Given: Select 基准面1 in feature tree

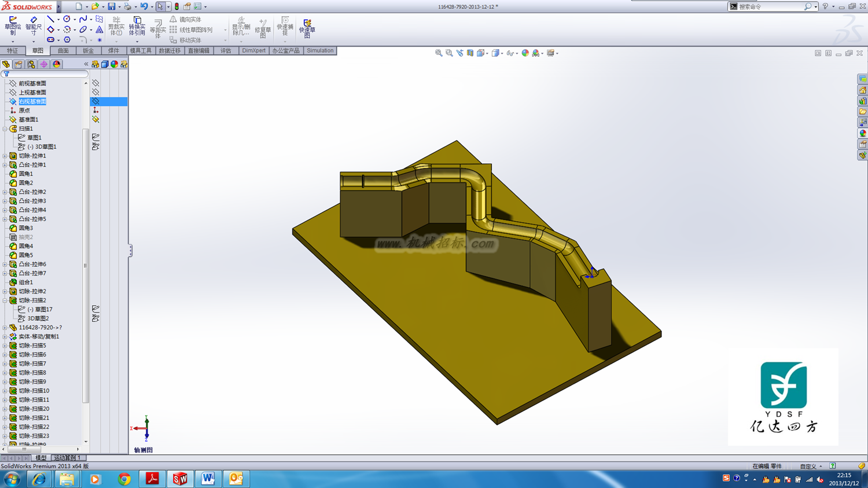Looking at the screenshot, I should point(28,120).
